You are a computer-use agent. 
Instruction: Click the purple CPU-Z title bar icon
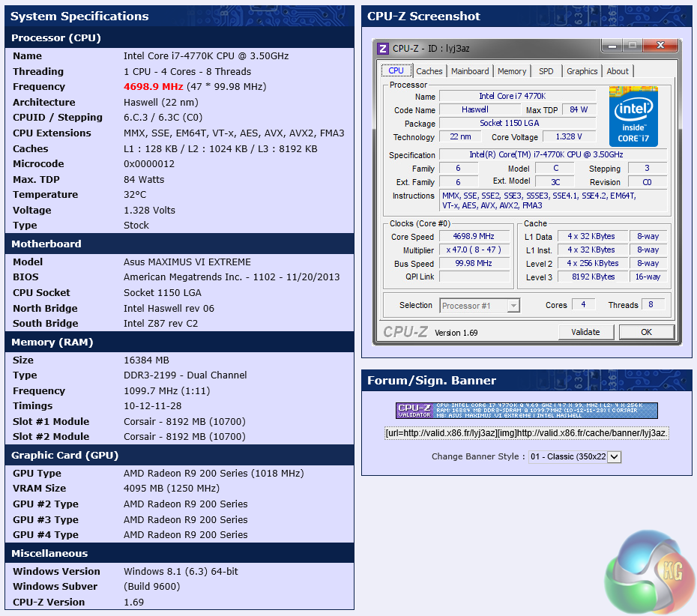tap(383, 49)
